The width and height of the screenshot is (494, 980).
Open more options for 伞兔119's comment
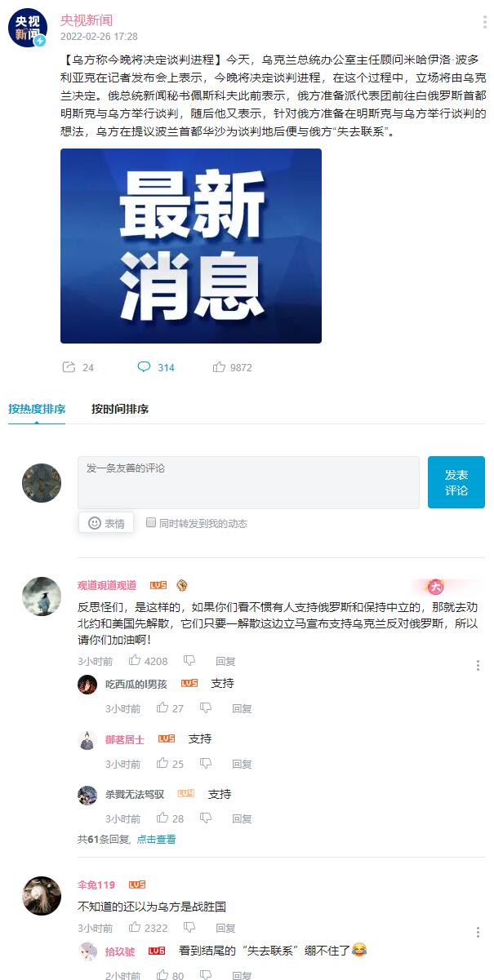coord(478,933)
